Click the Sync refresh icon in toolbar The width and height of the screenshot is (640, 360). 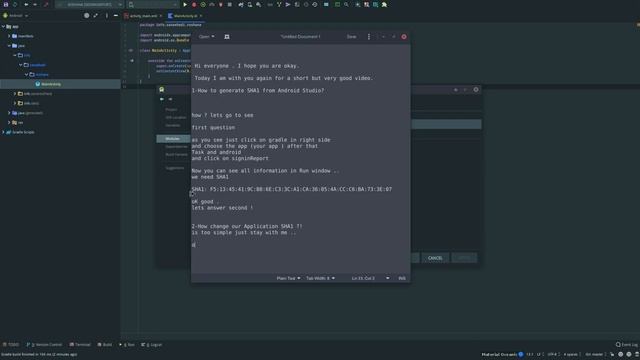click(15, 4)
